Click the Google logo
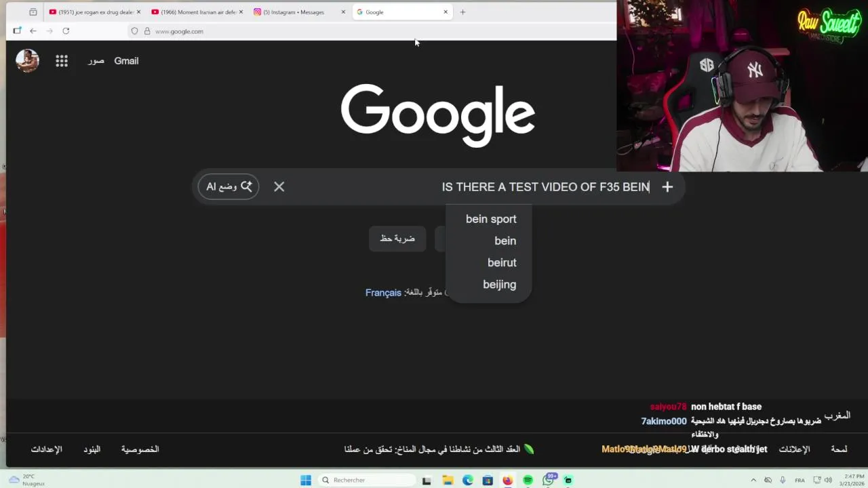This screenshot has width=868, height=488. pyautogui.click(x=438, y=115)
